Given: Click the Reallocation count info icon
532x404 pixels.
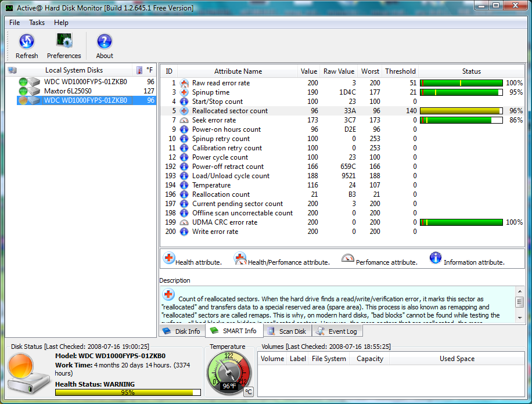Looking at the screenshot, I should [x=184, y=194].
